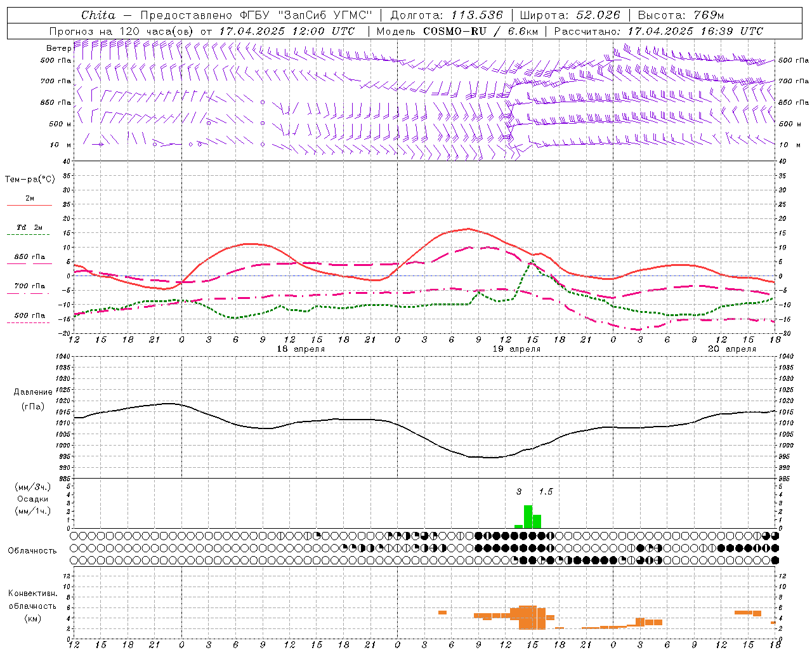Click the longitude value "Долгота: 113.536"
812x650 pixels.
coord(447,15)
